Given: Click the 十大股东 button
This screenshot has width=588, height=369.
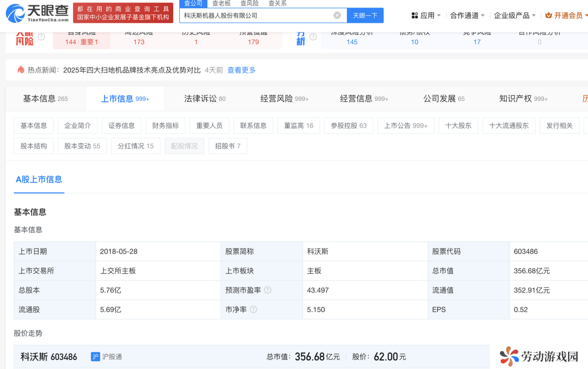Looking at the screenshot, I should pyautogui.click(x=458, y=126).
